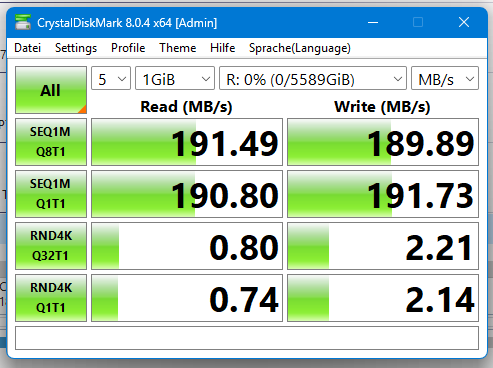Start the RND4K Q1T1 test
Image resolution: width=493 pixels, height=368 pixels.
pos(51,298)
